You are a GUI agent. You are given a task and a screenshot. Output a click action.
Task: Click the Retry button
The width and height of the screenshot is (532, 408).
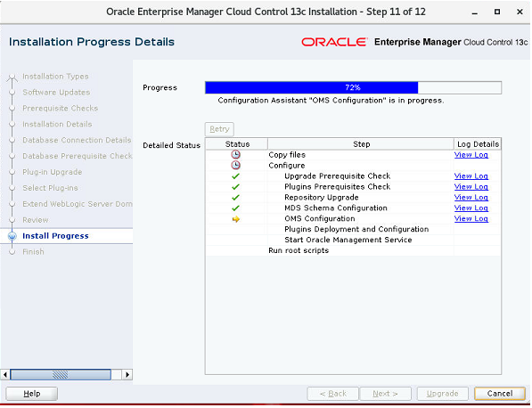tap(219, 129)
